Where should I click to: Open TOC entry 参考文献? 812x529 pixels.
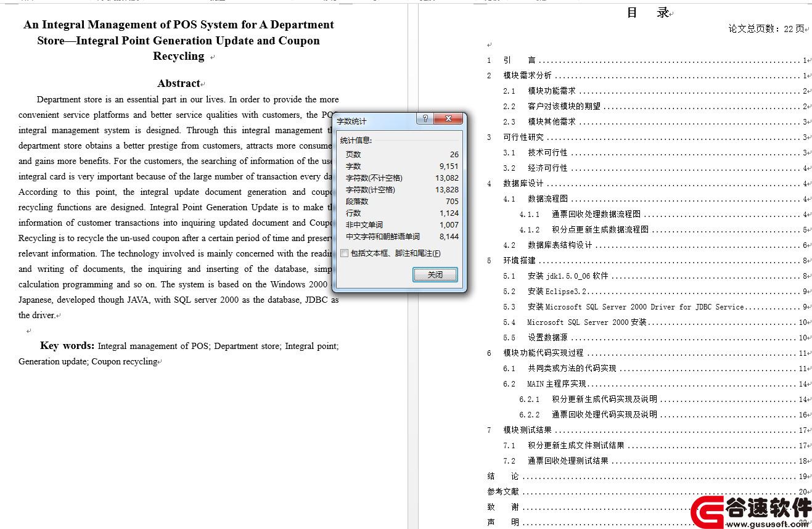[646, 492]
